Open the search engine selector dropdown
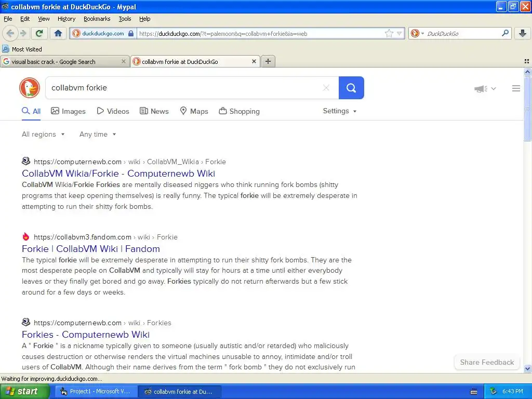532x399 pixels. pos(417,33)
